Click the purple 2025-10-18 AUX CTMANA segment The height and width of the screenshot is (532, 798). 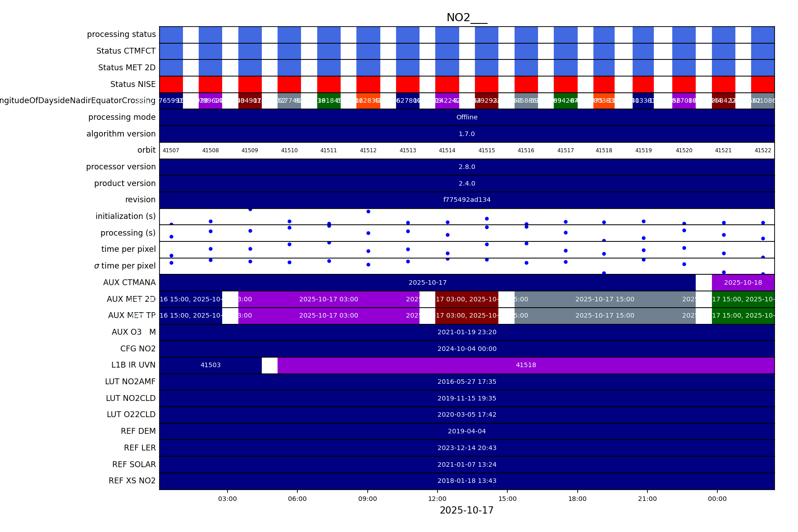click(x=743, y=283)
